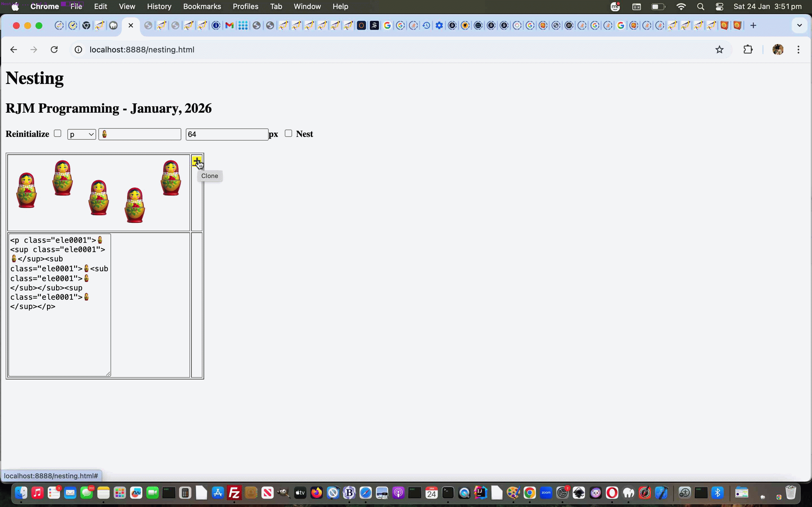This screenshot has height=507, width=812.
Task: Open the History menu
Action: coord(159,6)
